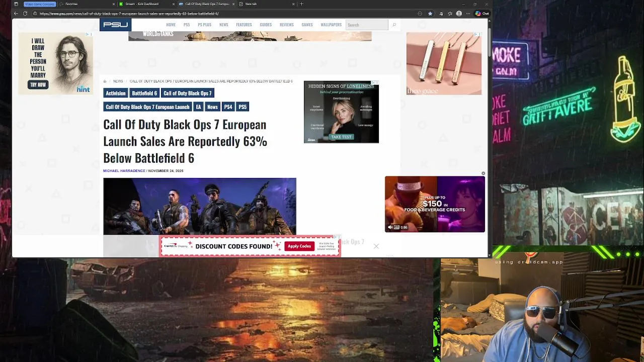
Task: Unmute the floating video ad
Action: [x=390, y=227]
